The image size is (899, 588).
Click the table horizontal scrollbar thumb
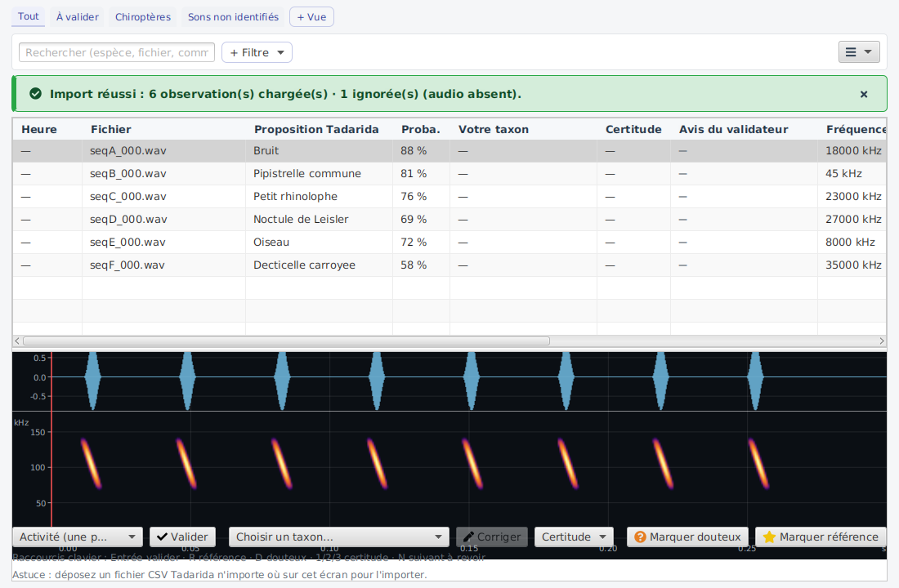[286, 341]
